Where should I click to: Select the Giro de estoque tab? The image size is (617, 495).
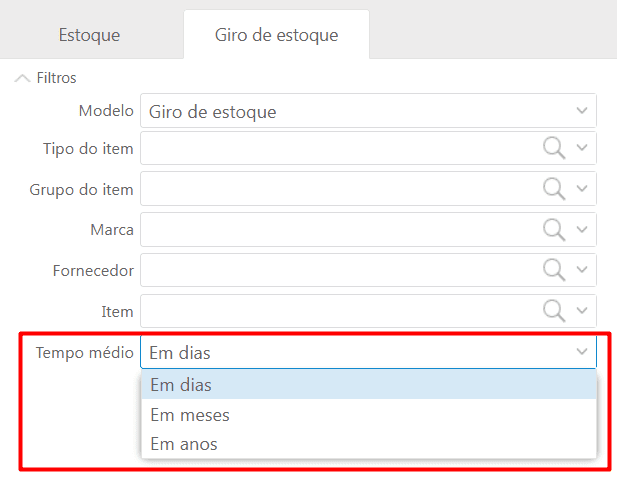click(277, 35)
